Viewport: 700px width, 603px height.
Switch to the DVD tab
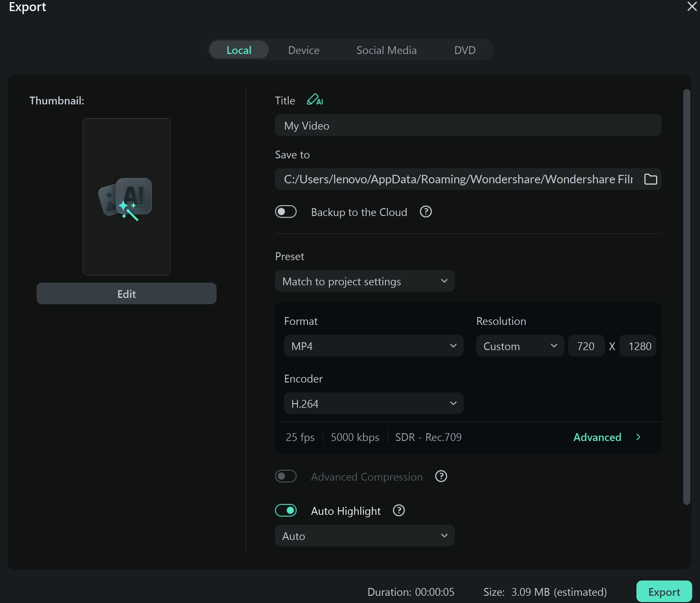point(465,50)
